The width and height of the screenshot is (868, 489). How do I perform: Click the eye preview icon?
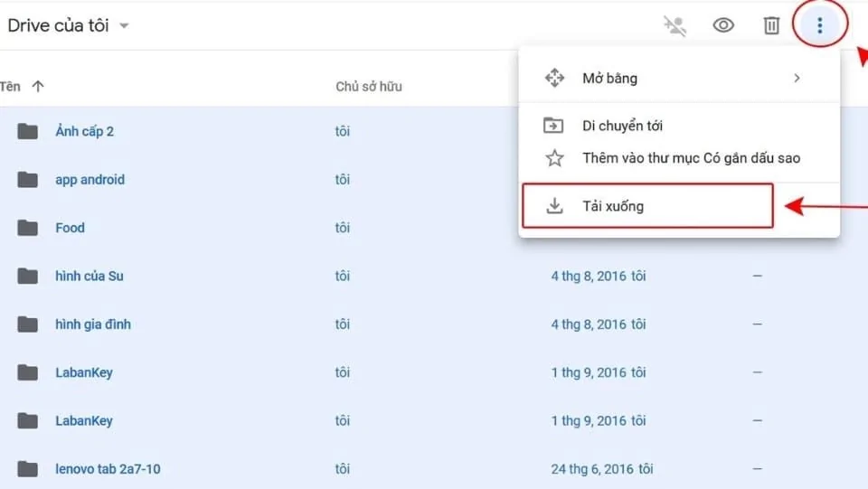[723, 25]
